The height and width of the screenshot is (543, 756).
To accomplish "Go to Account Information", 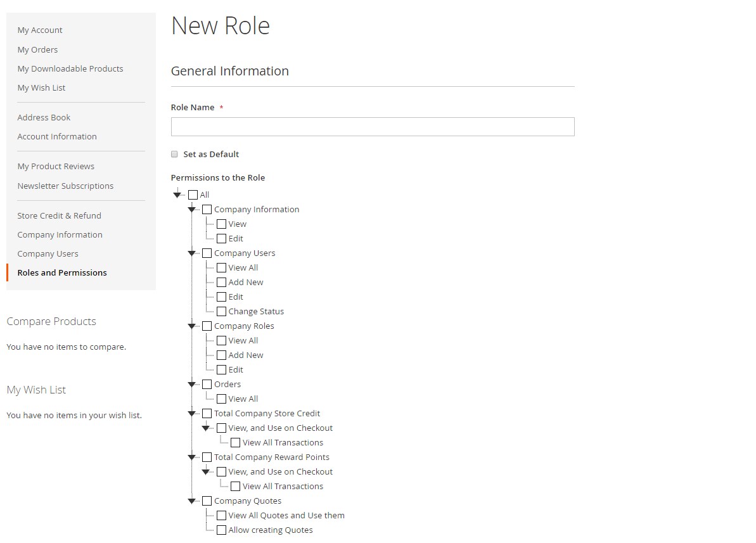I will (57, 136).
